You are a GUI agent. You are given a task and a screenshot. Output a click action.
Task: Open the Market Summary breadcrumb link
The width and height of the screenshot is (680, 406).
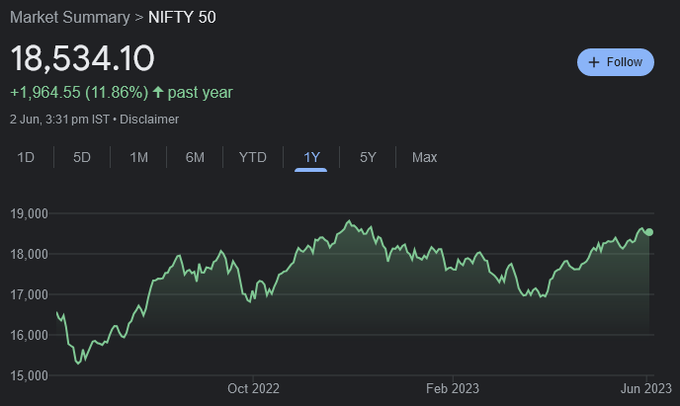point(70,17)
